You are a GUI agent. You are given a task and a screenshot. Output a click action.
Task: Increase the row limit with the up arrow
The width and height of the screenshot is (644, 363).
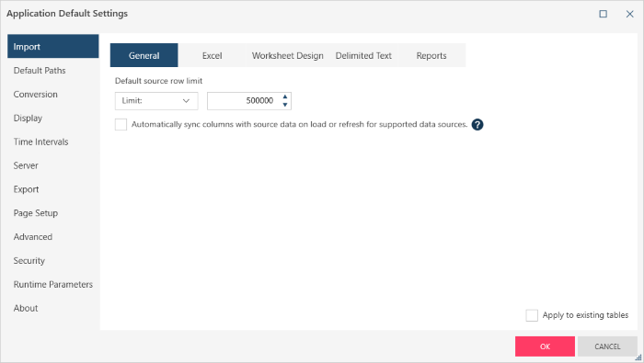285,96
